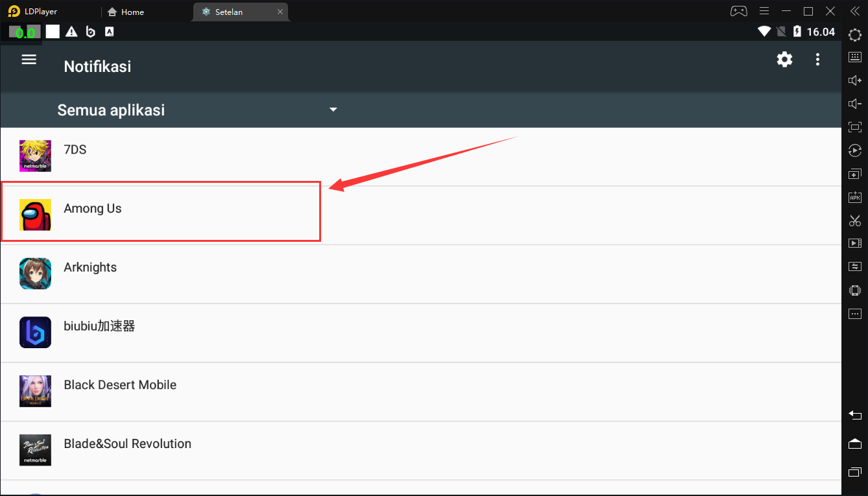Click the biubiu app icon
Image resolution: width=868 pixels, height=496 pixels.
(35, 333)
